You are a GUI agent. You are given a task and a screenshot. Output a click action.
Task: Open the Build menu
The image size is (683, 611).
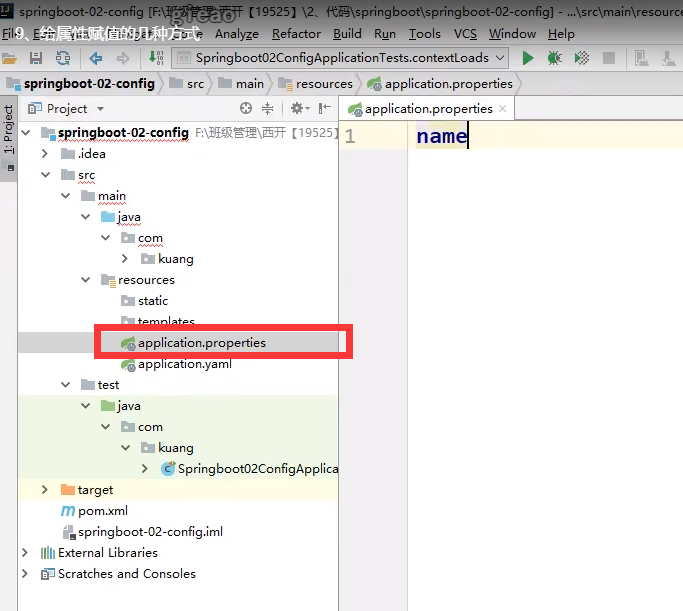pyautogui.click(x=347, y=34)
